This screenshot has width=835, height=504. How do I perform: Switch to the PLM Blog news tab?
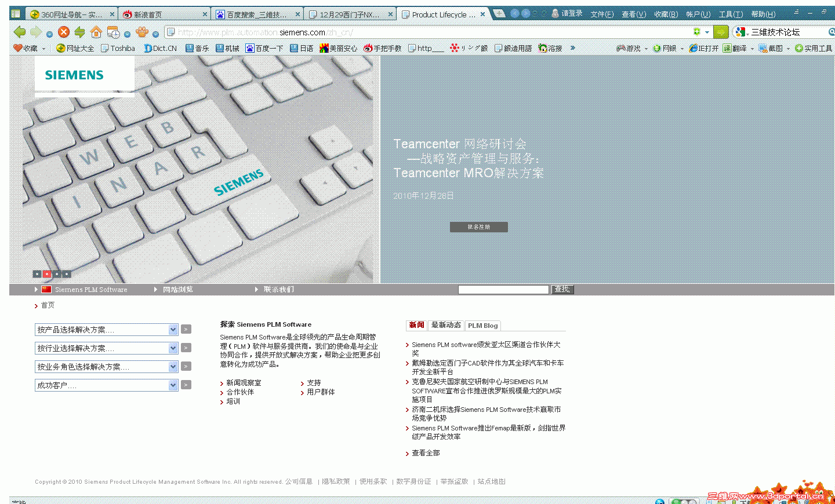[483, 326]
